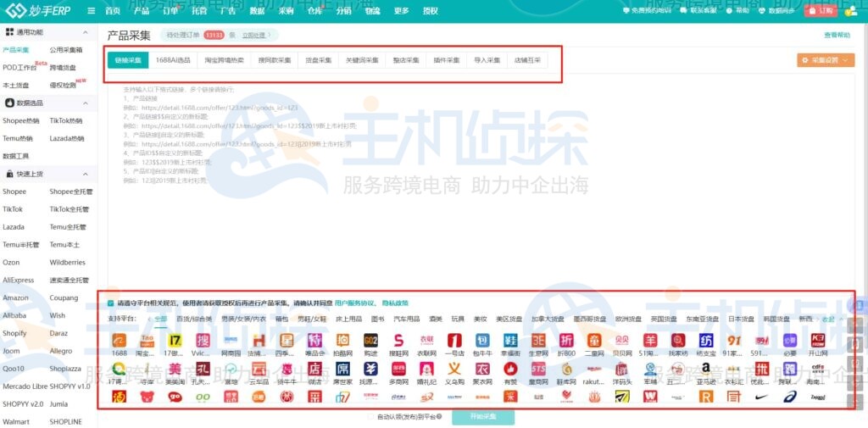Open the 导入采集 tab
This screenshot has width=868, height=428.
point(487,60)
